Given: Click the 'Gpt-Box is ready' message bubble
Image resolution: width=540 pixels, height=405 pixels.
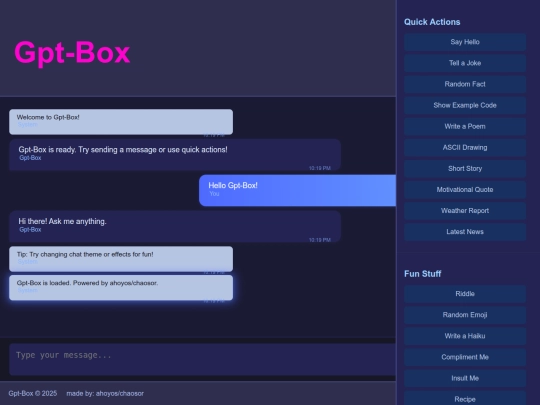Looking at the screenshot, I should [x=175, y=155].
